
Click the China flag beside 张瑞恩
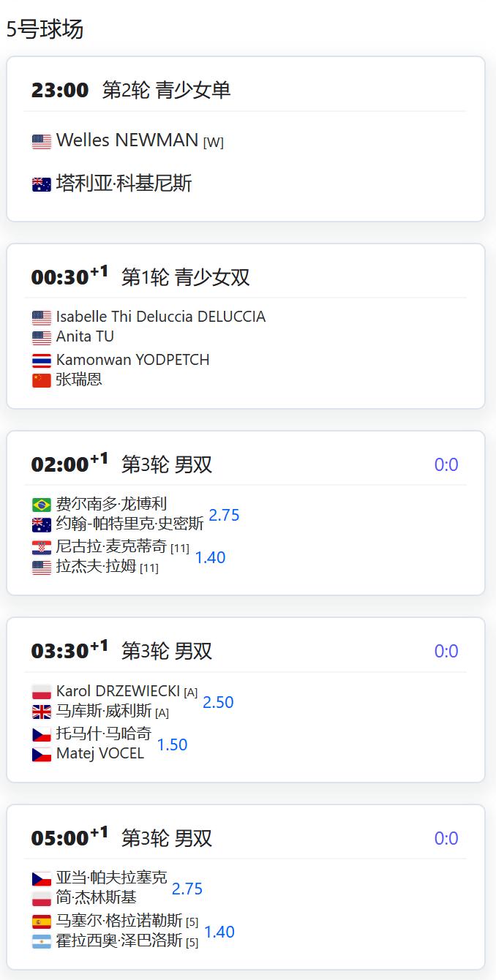tap(42, 380)
